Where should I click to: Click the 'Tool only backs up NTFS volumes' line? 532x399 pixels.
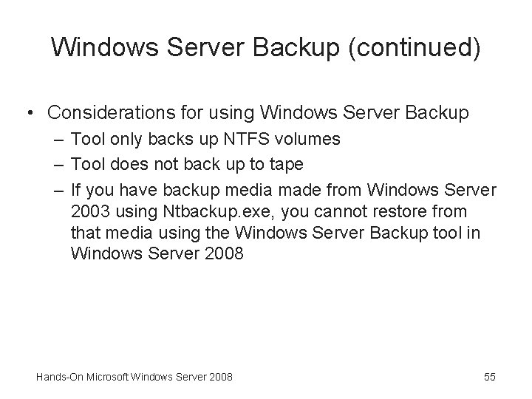pos(205,139)
